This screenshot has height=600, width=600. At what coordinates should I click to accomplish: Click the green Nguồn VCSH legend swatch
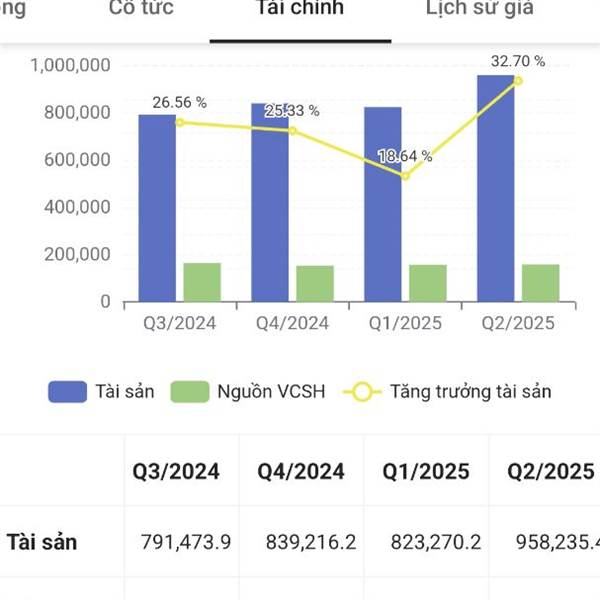pyautogui.click(x=189, y=392)
